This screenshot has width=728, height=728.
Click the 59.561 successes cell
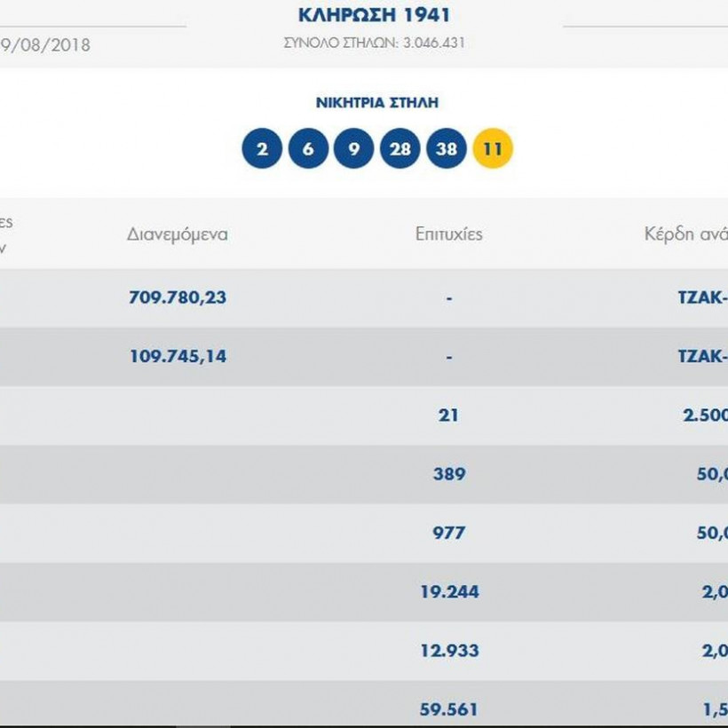click(448, 708)
